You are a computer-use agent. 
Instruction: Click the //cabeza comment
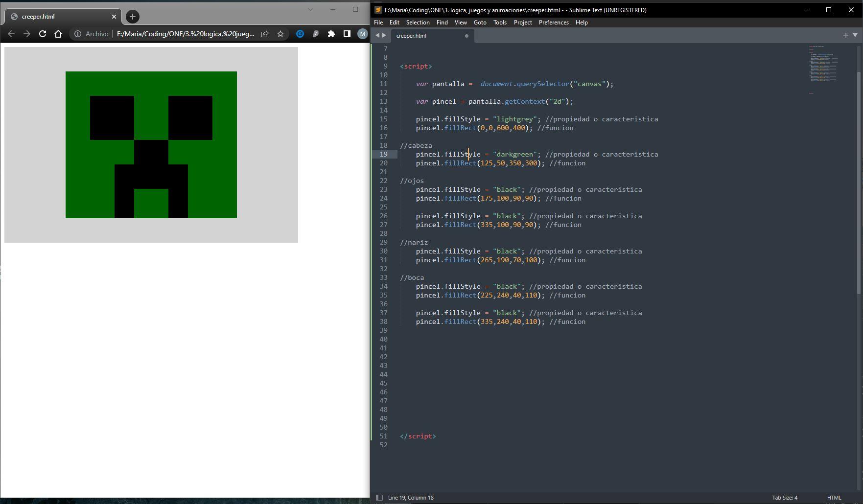[416, 145]
